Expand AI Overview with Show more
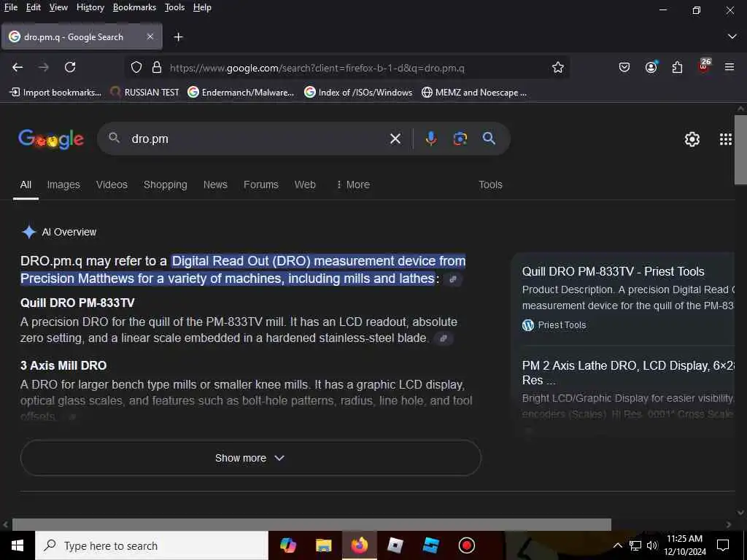Image resolution: width=747 pixels, height=560 pixels. (251, 458)
